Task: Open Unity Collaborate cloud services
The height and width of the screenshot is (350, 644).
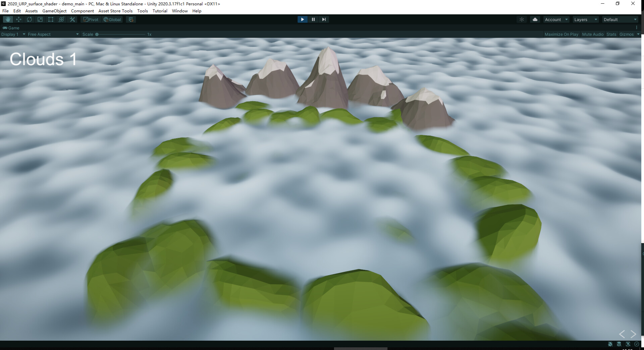Action: click(535, 19)
